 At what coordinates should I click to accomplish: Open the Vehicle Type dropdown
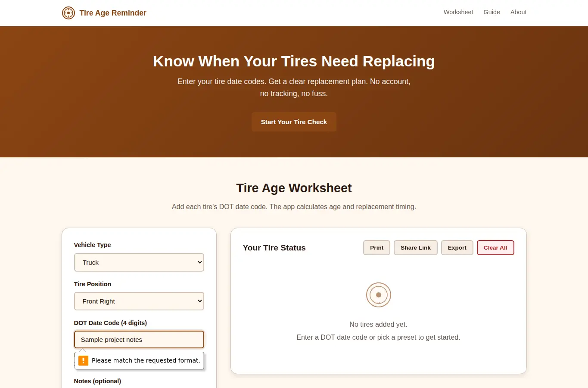[139, 262]
